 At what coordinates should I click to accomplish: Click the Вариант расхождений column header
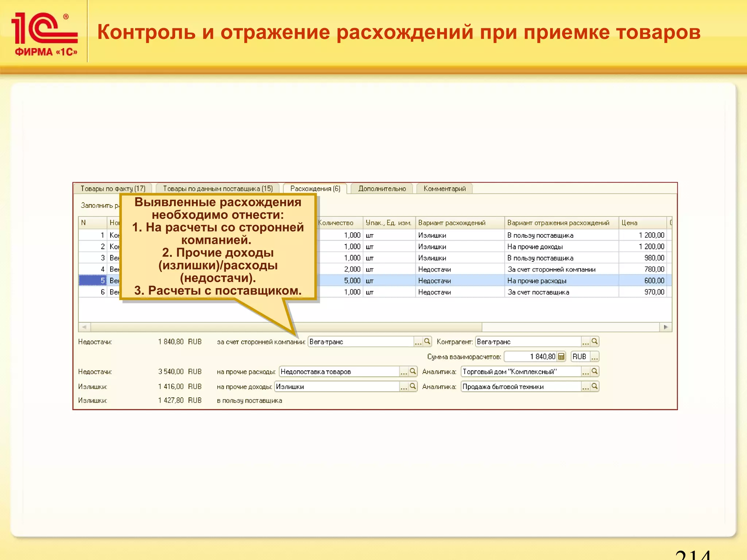click(x=460, y=223)
